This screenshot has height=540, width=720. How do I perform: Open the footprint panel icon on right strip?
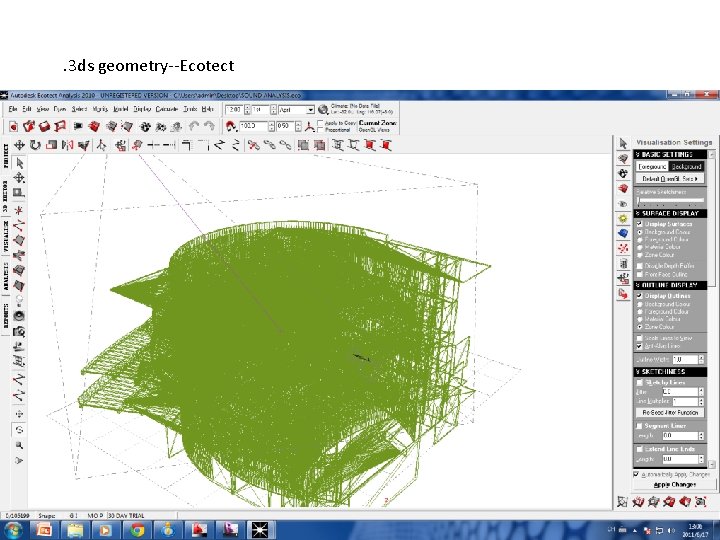click(x=623, y=174)
